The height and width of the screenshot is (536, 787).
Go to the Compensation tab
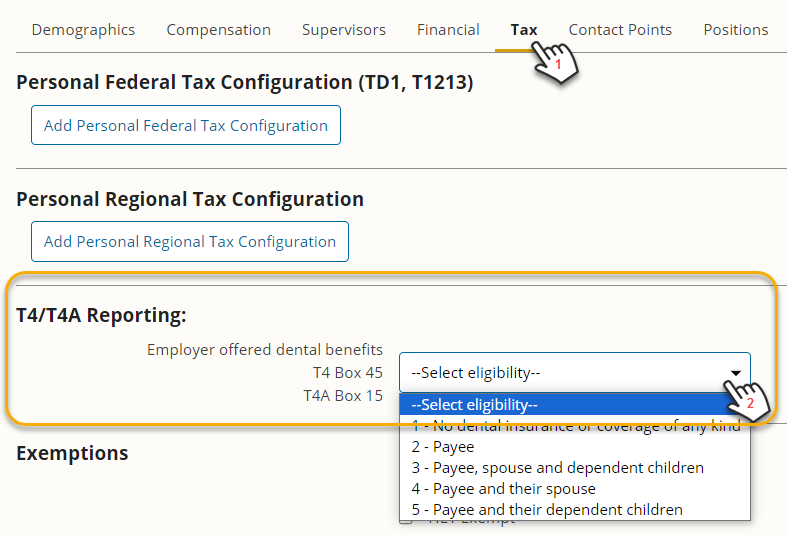(218, 30)
